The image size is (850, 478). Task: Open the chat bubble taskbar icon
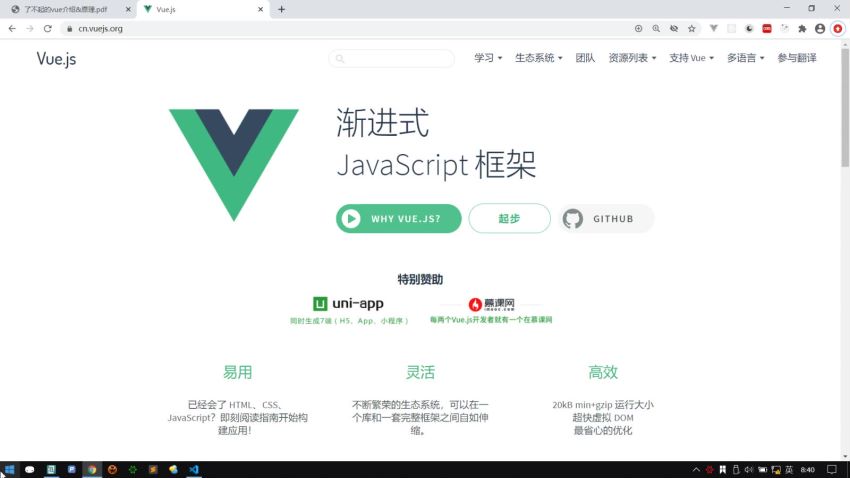pyautogui.click(x=30, y=470)
